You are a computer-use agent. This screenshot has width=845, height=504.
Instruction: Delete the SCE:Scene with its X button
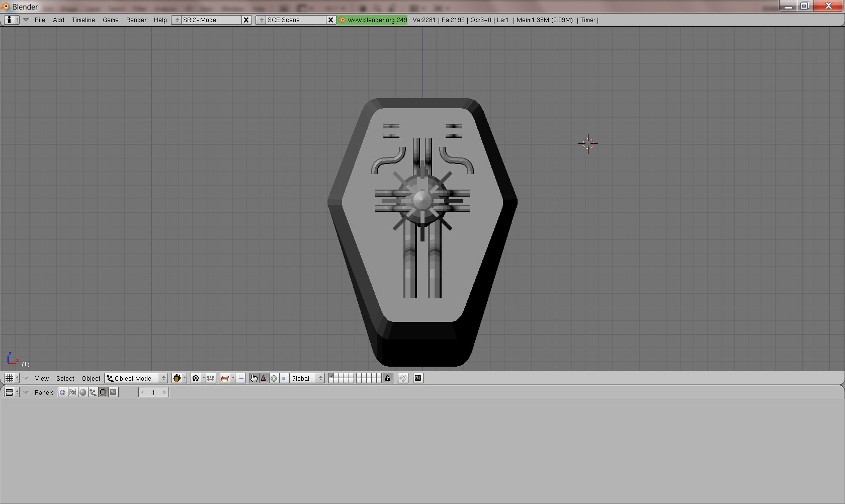[x=330, y=20]
